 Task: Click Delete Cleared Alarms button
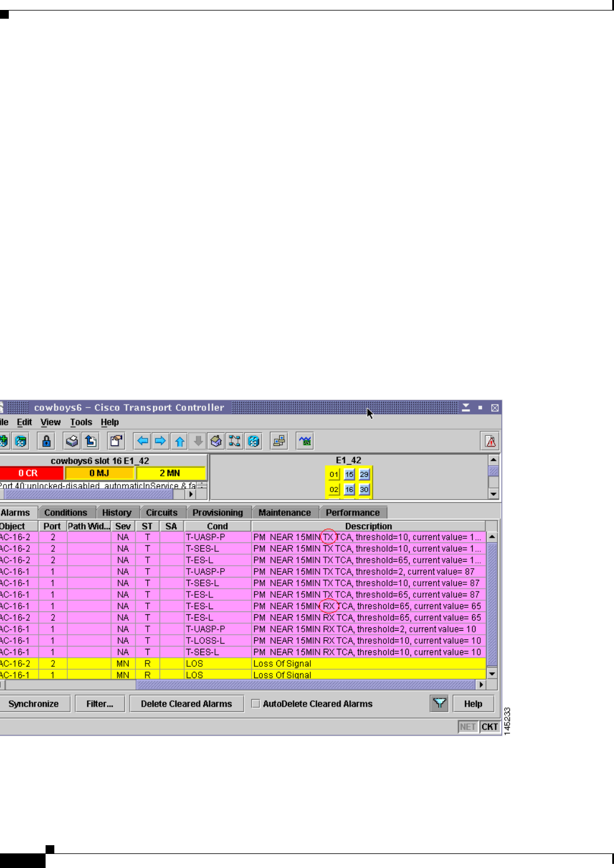tap(186, 704)
